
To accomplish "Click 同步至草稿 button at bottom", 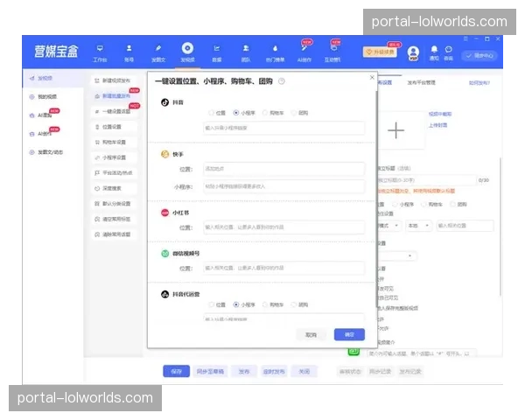I will (x=210, y=371).
